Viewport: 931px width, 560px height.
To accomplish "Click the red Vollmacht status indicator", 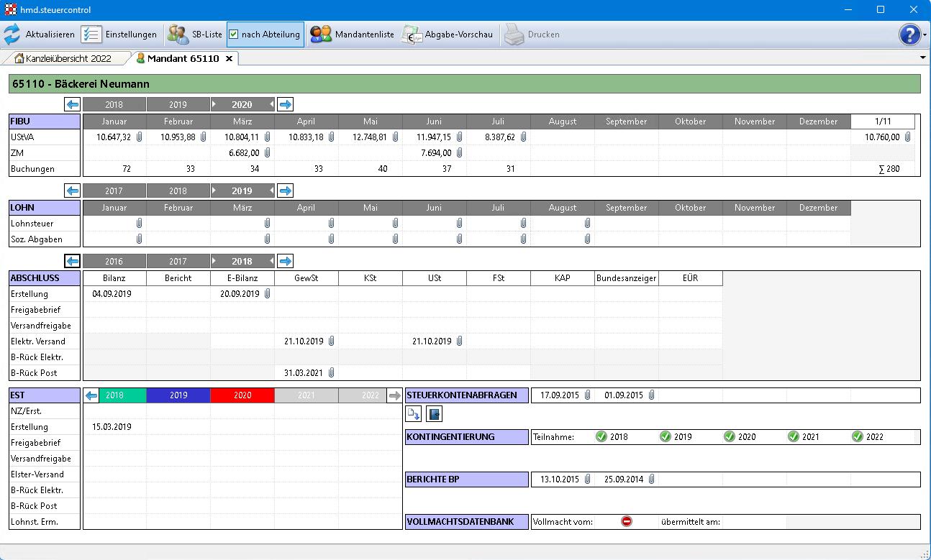I will click(625, 521).
